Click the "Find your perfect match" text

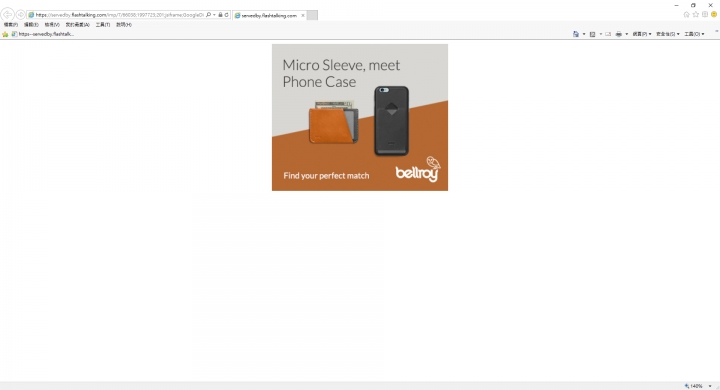coord(326,175)
